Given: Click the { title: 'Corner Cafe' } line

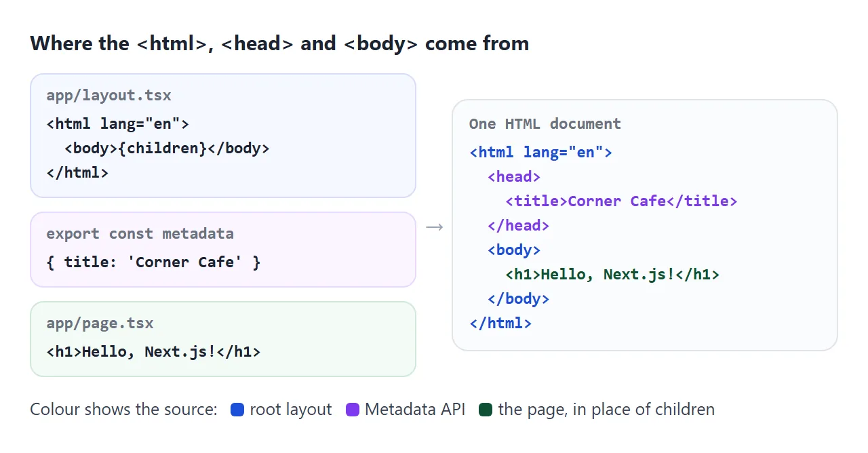Looking at the screenshot, I should click(x=153, y=262).
